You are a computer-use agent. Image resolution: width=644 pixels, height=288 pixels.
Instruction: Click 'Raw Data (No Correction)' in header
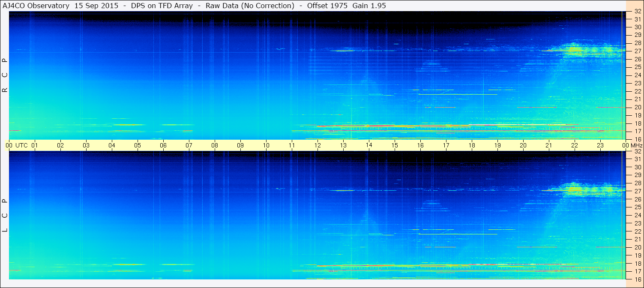[x=250, y=6]
